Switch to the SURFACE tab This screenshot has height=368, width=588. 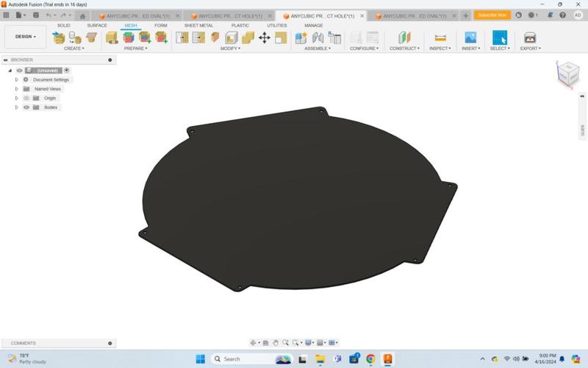pos(97,26)
